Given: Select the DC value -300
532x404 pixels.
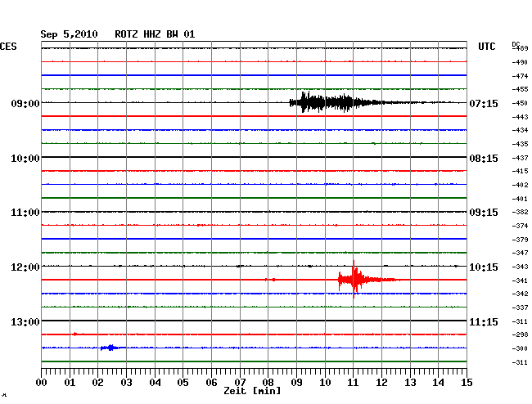Looking at the screenshot, I should click(x=520, y=348).
